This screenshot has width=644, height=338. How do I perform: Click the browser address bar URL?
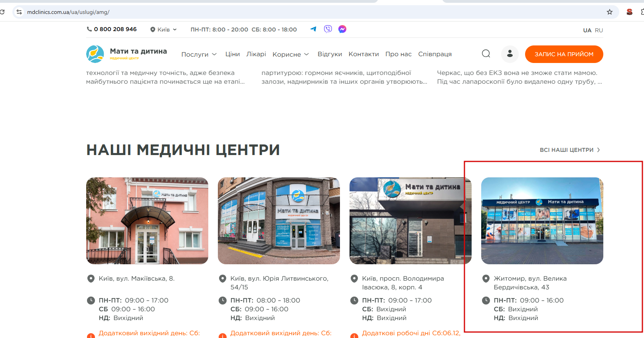[68, 12]
